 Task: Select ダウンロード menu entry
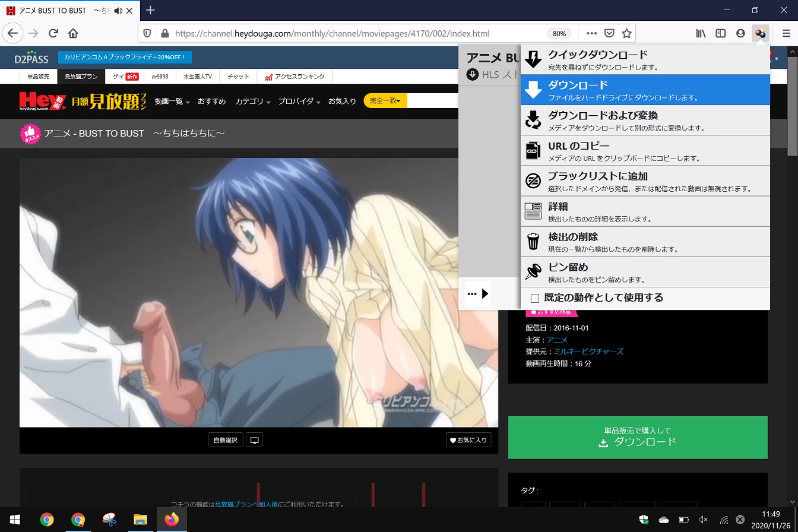[645, 90]
